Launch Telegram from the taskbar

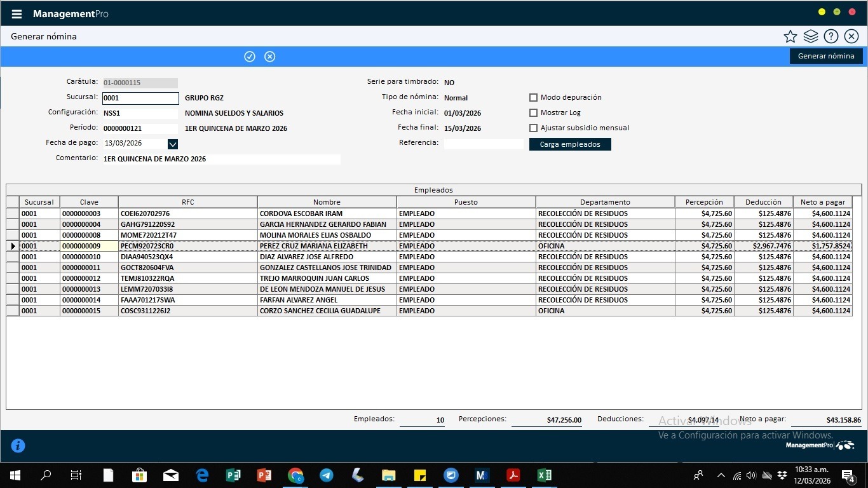pyautogui.click(x=327, y=475)
